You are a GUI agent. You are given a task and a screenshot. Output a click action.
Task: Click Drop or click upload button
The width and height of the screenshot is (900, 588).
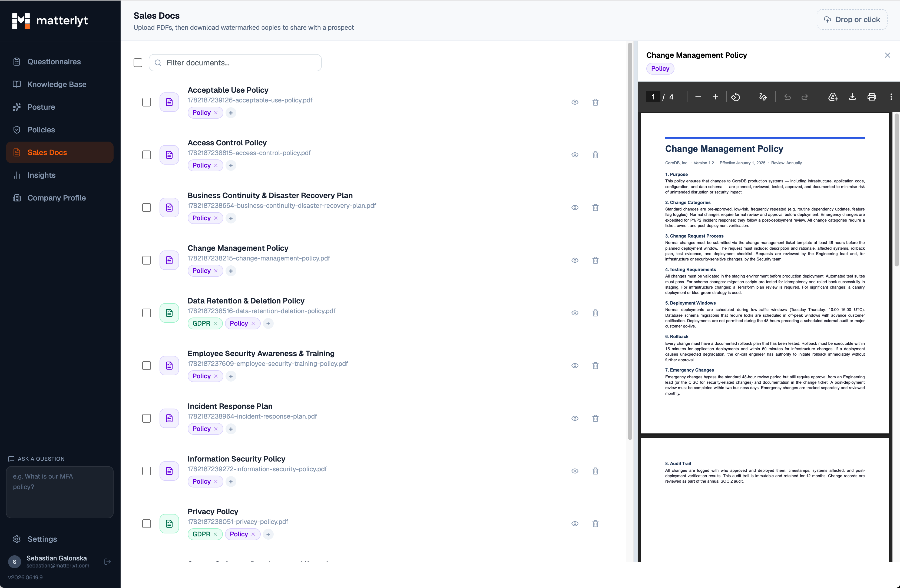852,20
